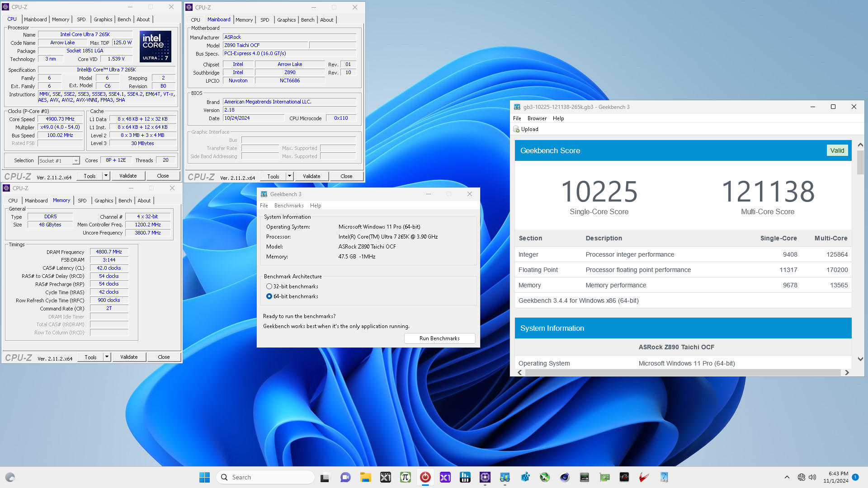Open the notification badge by the clock
The height and width of the screenshot is (488, 868).
(x=855, y=477)
